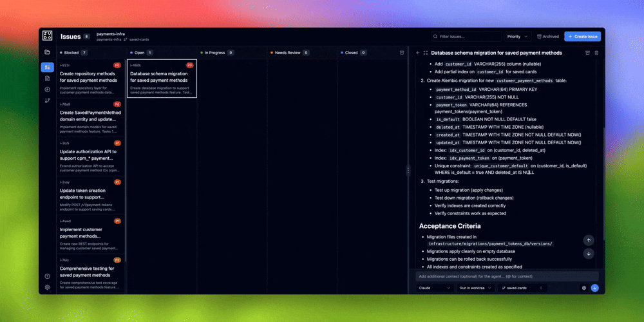The image size is (644, 322).
Task: Open the Specs document sidebar icon
Action: 47,78
